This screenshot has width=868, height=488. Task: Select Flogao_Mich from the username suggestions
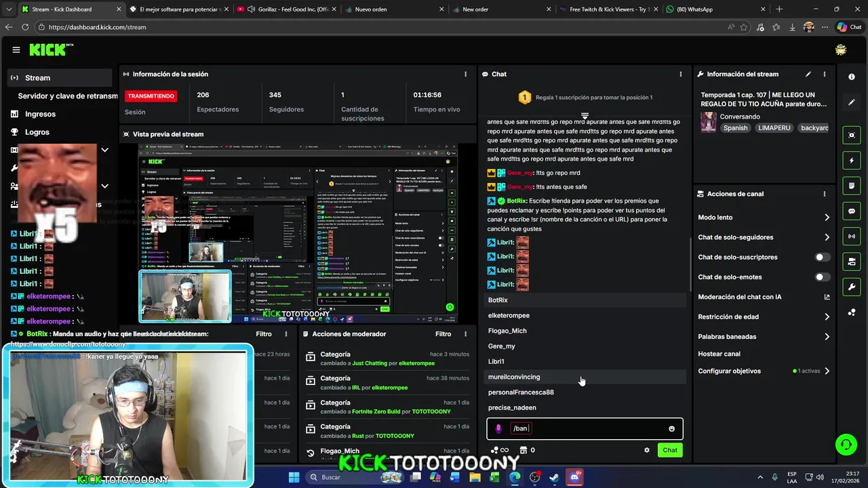pyautogui.click(x=584, y=331)
